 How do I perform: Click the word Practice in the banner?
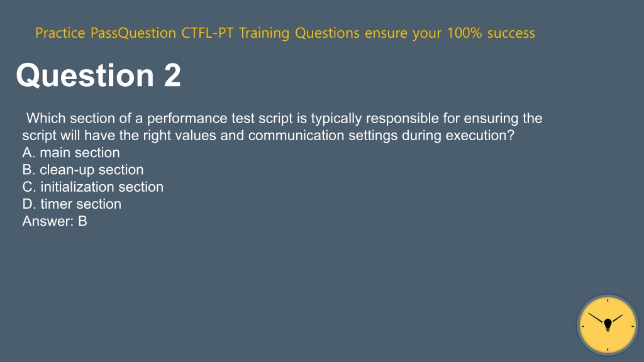coord(60,33)
